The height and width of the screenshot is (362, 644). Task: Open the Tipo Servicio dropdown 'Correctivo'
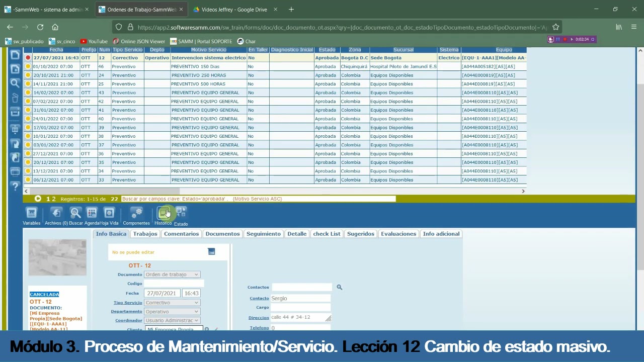tap(172, 303)
